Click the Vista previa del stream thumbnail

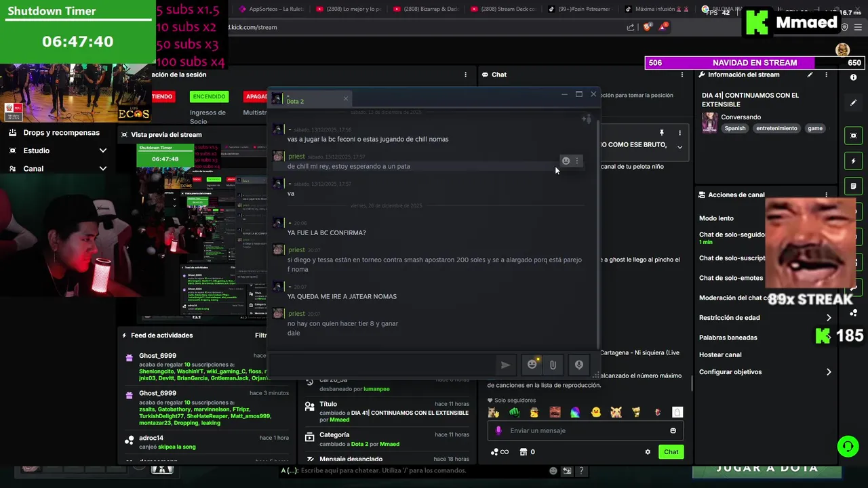(202, 230)
